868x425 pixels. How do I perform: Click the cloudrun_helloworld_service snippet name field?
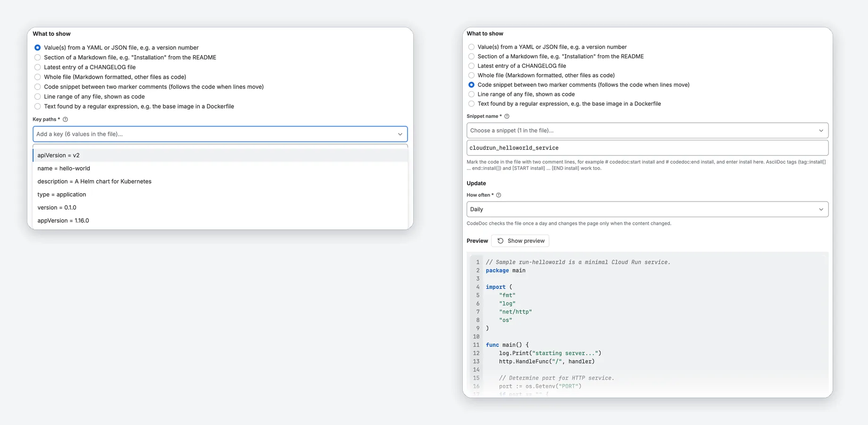tap(647, 148)
